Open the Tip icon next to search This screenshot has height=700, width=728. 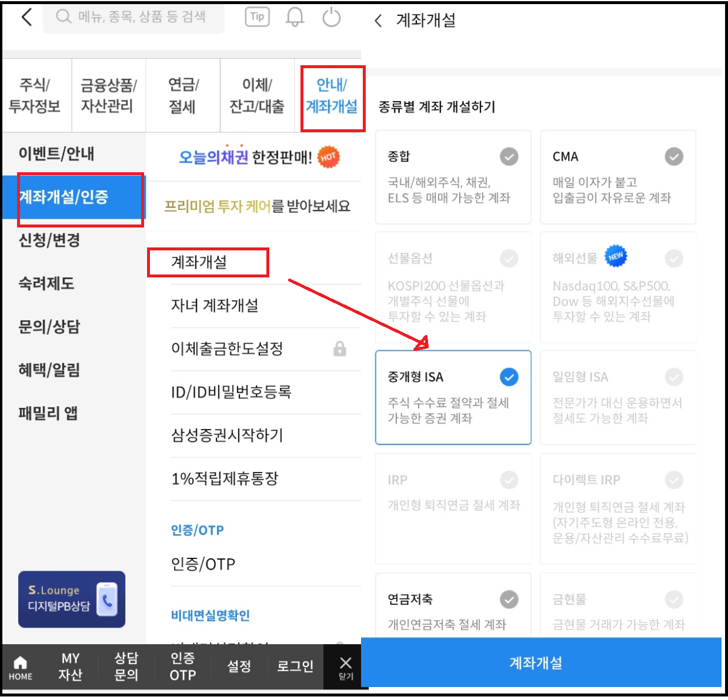(x=256, y=17)
